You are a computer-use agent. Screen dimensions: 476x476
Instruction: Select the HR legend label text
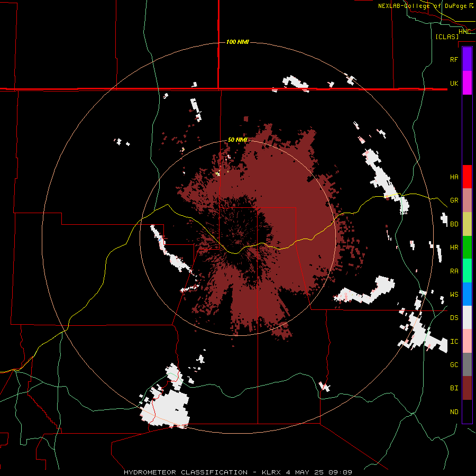tap(454, 248)
